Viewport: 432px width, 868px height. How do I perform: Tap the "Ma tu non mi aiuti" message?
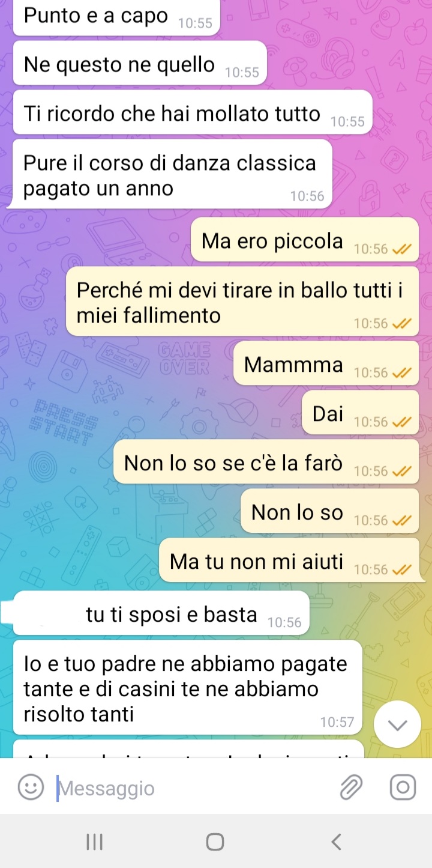[289, 560]
